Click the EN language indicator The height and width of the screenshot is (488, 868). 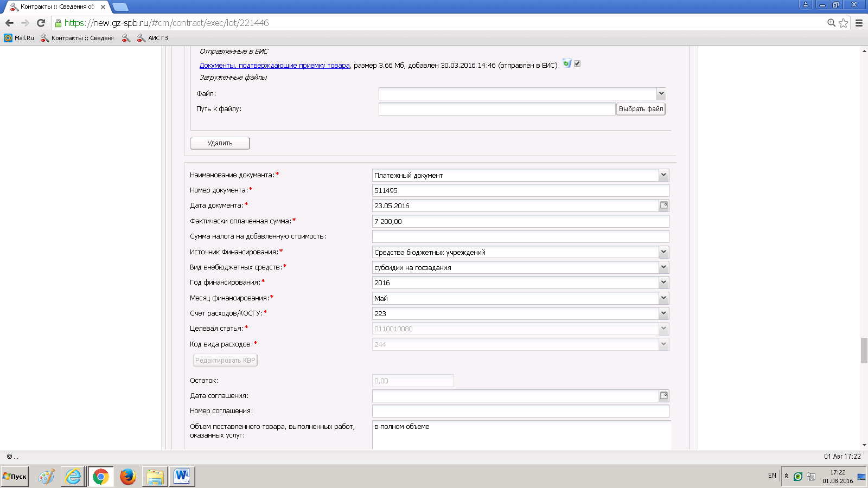pos(772,476)
